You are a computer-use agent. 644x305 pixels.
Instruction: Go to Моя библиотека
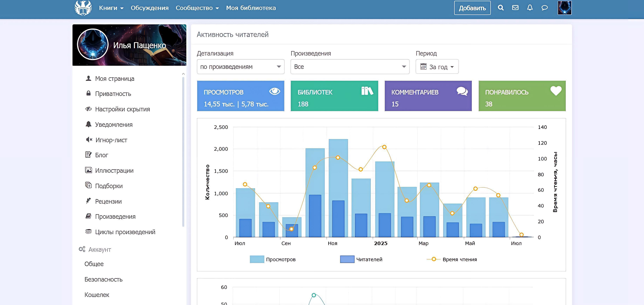(x=251, y=8)
